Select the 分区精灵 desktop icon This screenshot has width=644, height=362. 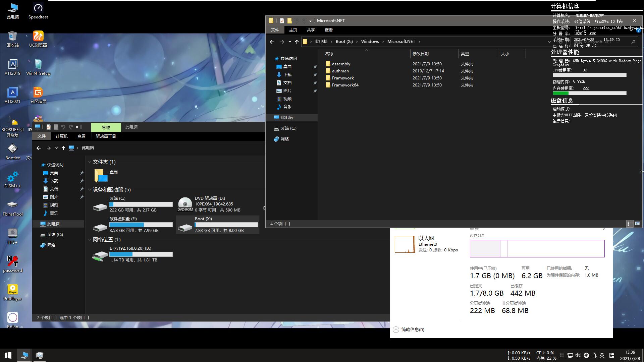point(38,95)
